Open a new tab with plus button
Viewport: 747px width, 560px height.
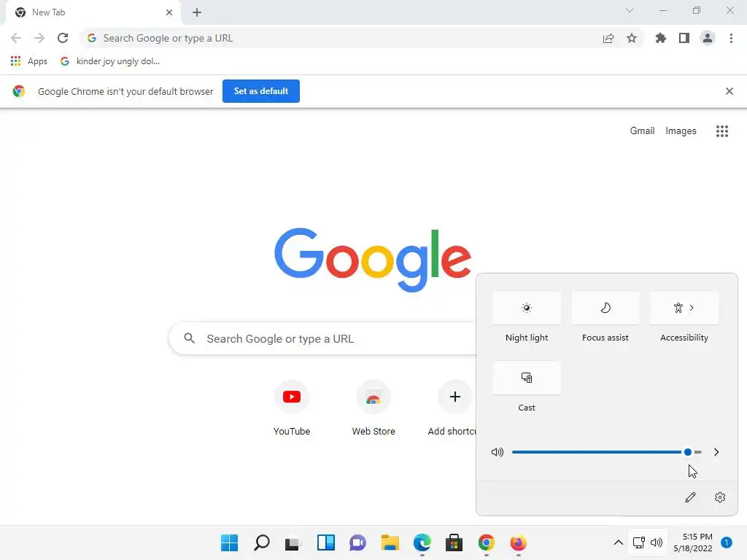197,12
